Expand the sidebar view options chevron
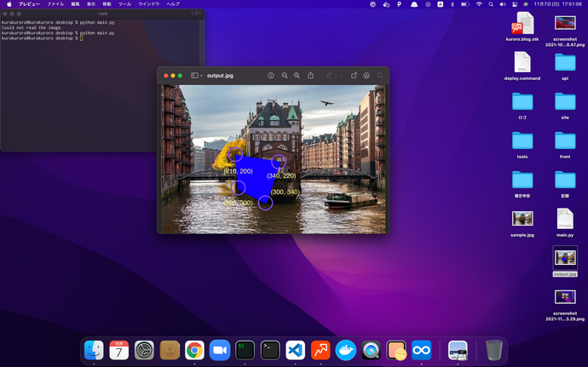This screenshot has height=367, width=588. pyautogui.click(x=201, y=75)
